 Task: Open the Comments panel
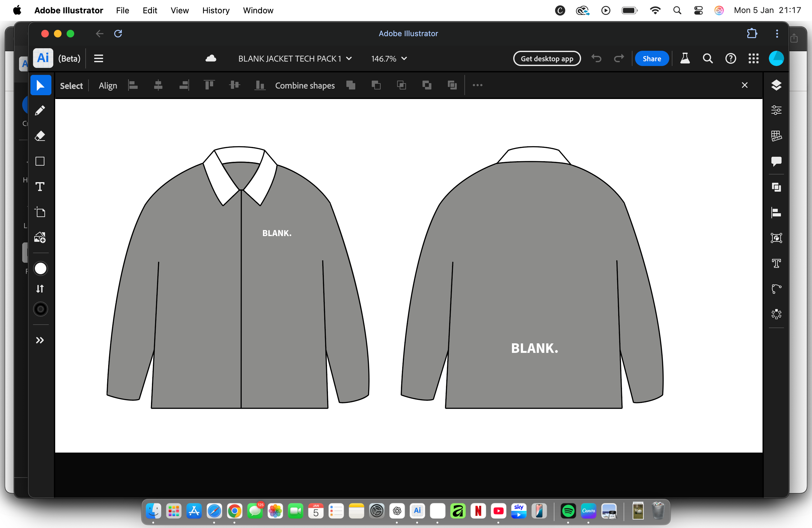click(x=776, y=162)
